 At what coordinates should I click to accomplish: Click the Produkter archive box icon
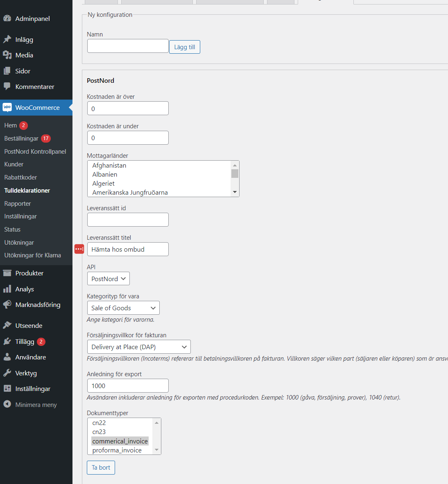(x=7, y=273)
